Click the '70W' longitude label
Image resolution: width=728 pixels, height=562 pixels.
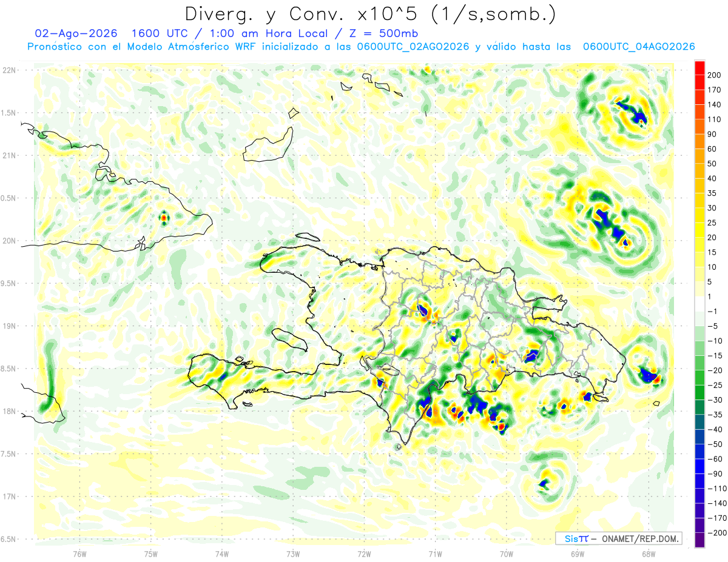coord(507,554)
